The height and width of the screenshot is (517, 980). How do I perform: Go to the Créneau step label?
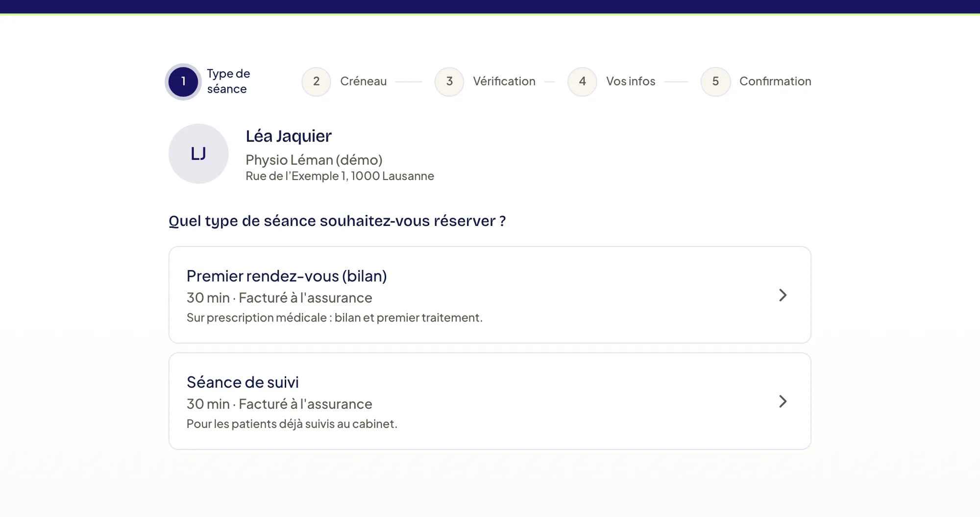click(364, 81)
